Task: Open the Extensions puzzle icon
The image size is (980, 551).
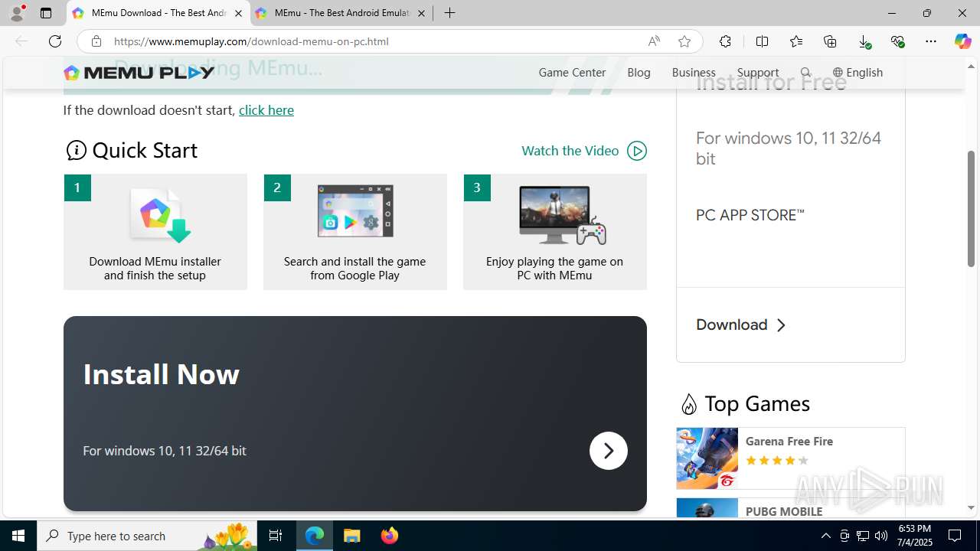Action: [725, 41]
